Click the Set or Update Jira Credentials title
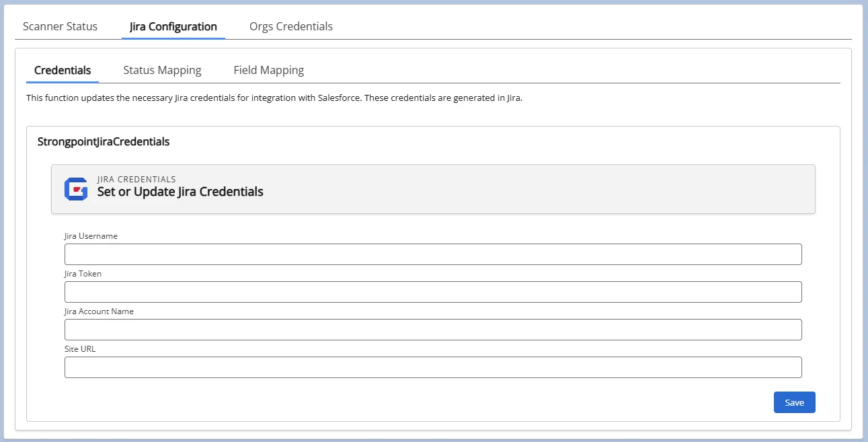This screenshot has height=442, width=868. tap(180, 192)
